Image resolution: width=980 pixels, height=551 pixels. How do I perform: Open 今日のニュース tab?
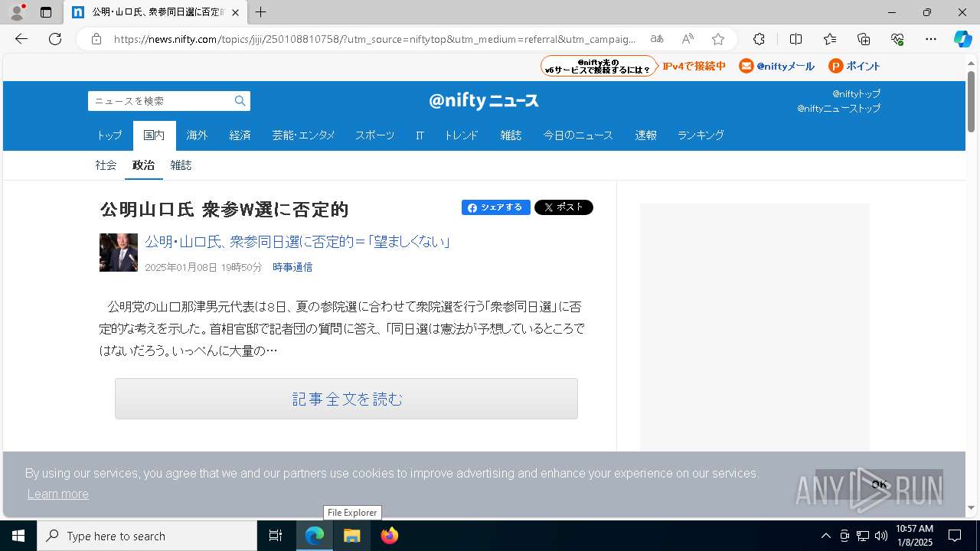tap(578, 135)
